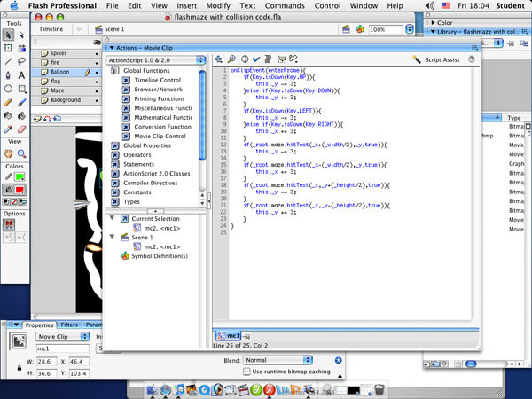The height and width of the screenshot is (399, 532).
Task: Select the Eraser tool
Action: [21, 129]
